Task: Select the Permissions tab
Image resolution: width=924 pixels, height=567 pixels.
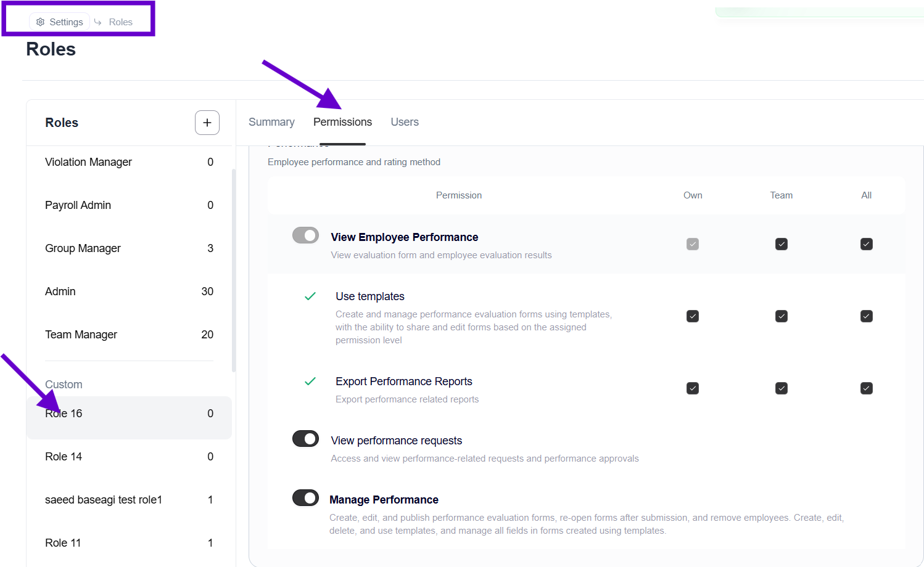Action: pyautogui.click(x=342, y=122)
